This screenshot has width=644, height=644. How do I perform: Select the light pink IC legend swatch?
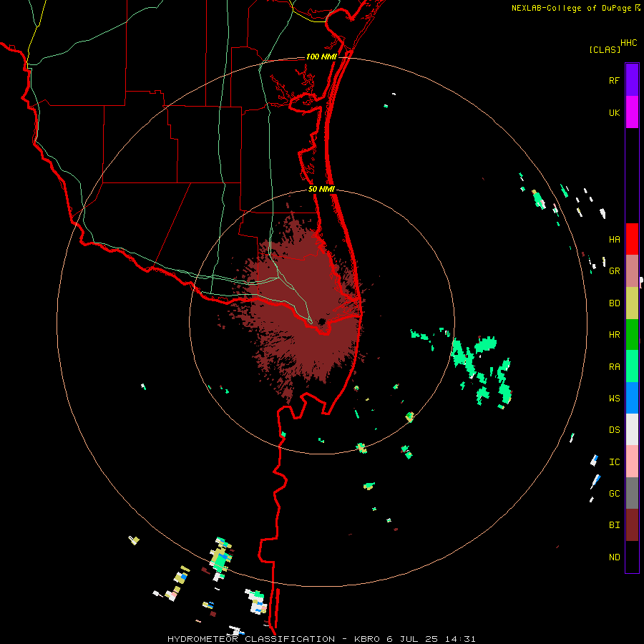632,462
